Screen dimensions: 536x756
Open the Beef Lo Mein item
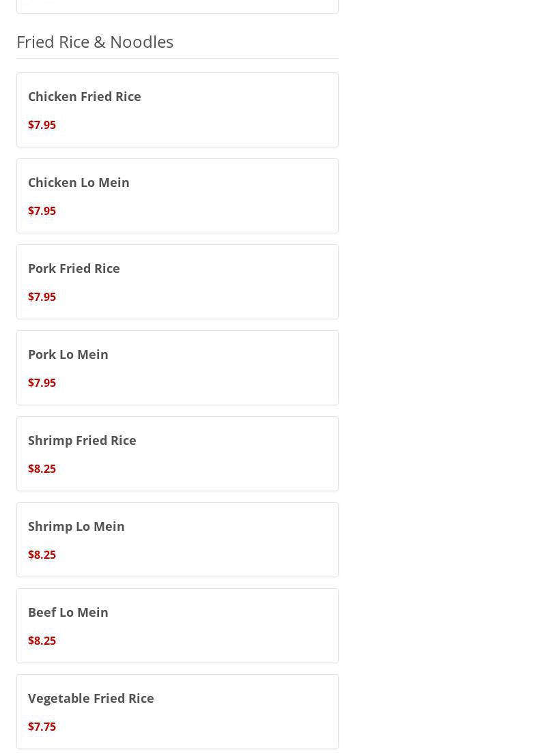tap(68, 612)
